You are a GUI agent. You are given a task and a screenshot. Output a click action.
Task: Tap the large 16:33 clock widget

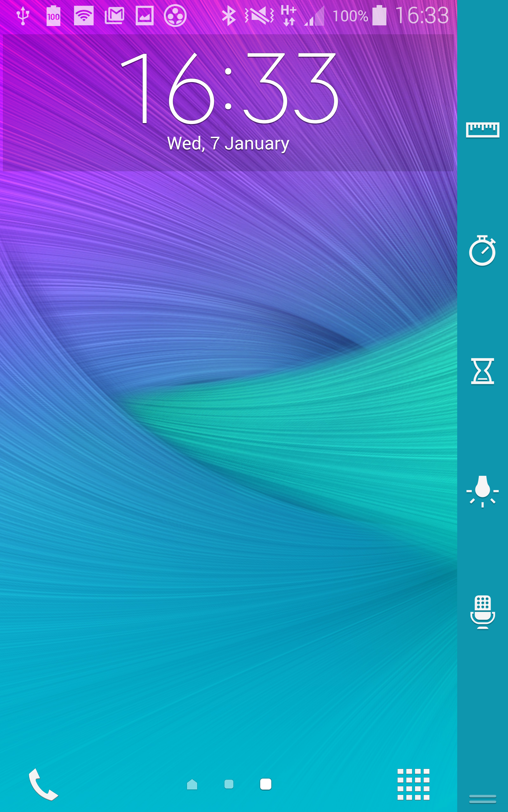[229, 88]
